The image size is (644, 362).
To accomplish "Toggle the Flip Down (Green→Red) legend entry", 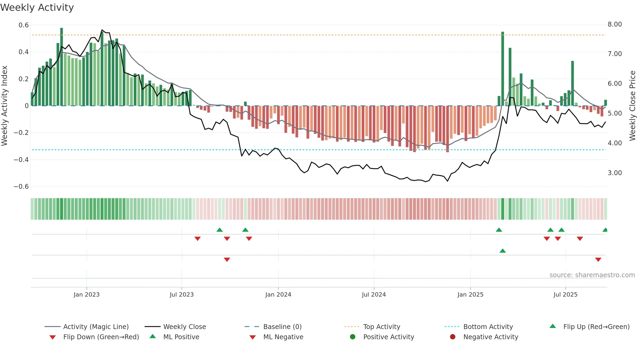I will pos(94,337).
